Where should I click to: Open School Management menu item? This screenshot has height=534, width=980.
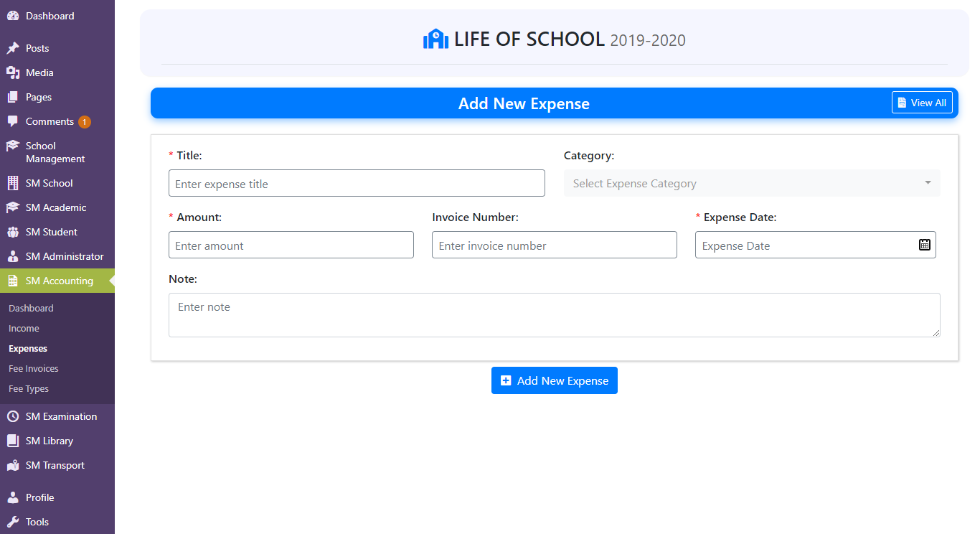click(x=57, y=152)
